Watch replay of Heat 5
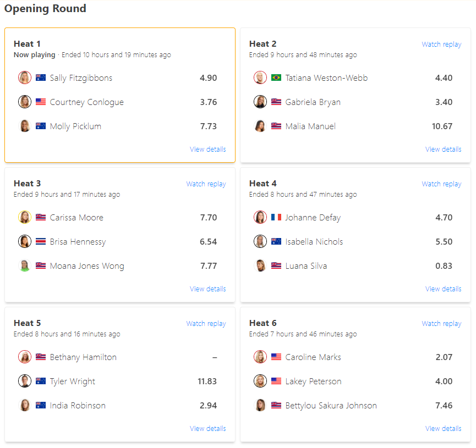 [x=206, y=323]
